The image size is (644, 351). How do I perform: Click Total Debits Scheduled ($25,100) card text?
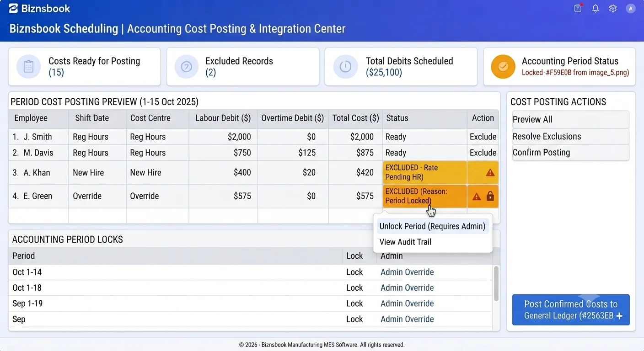(409, 67)
